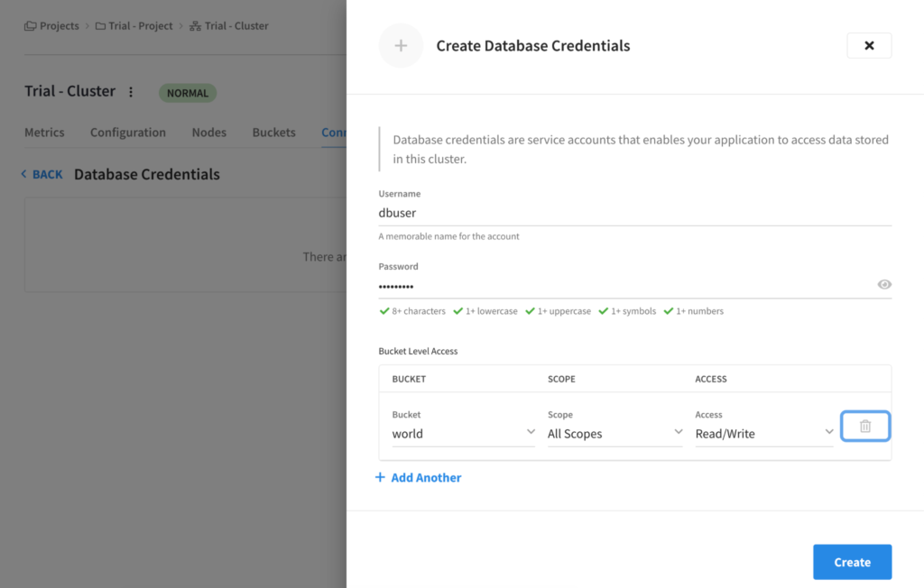Click the Create button

pos(852,562)
